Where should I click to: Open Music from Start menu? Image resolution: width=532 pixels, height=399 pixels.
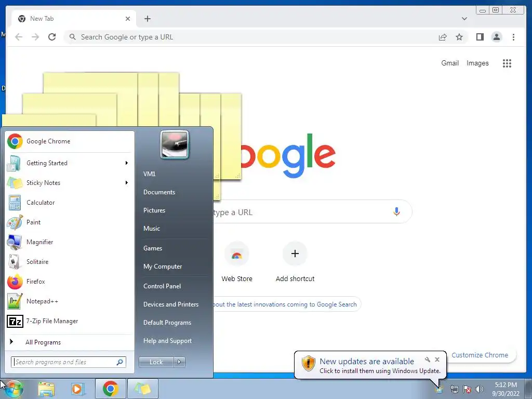(151, 229)
